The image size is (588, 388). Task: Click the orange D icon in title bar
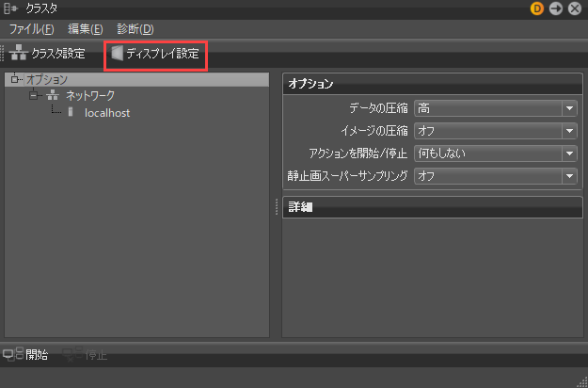click(537, 8)
